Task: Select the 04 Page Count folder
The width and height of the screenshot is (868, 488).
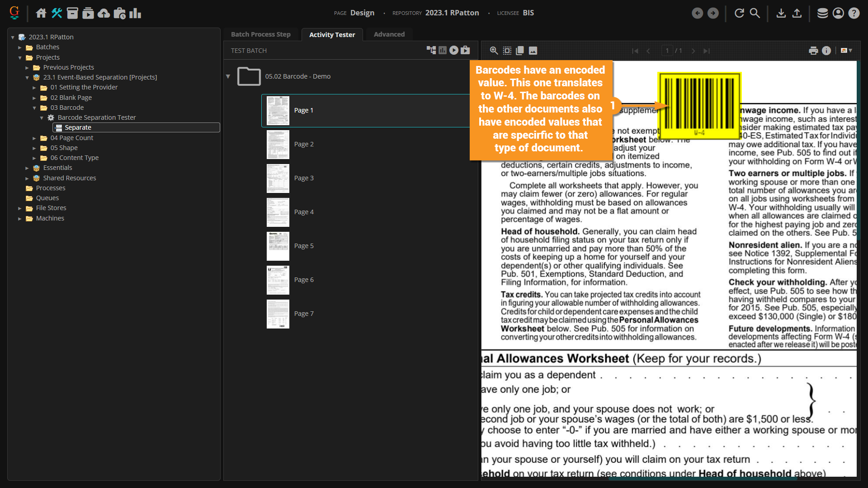Action: click(x=71, y=138)
